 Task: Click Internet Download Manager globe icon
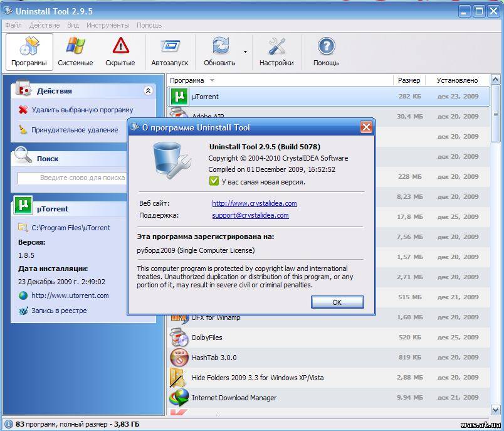tap(179, 398)
